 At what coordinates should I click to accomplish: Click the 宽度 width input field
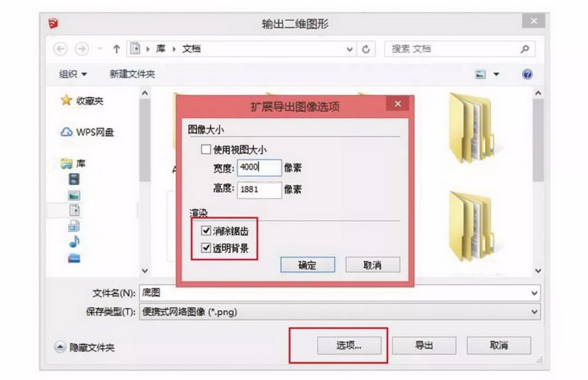[260, 168]
